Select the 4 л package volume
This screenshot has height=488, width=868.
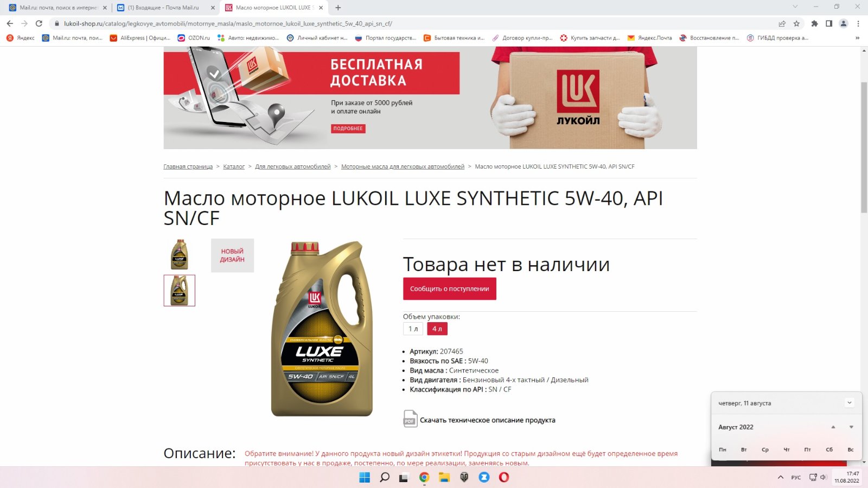click(x=437, y=329)
